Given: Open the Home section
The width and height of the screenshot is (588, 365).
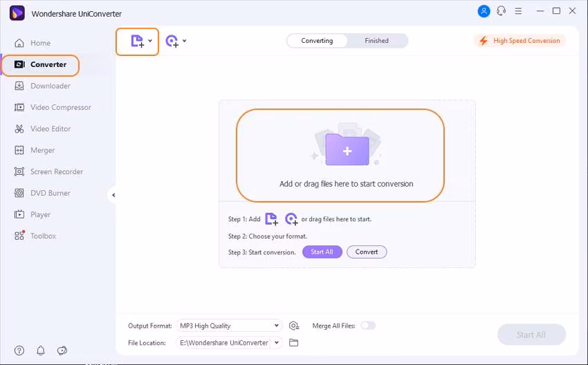Looking at the screenshot, I should coord(33,43).
